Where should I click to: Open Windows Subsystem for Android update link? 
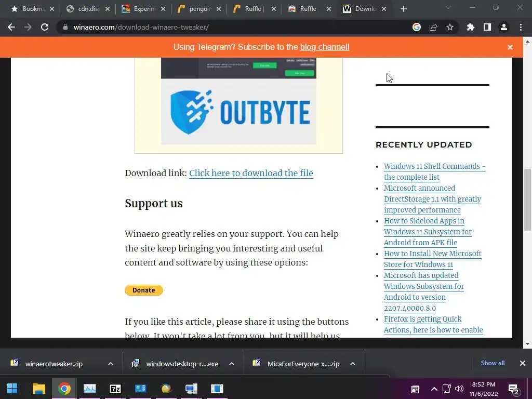pyautogui.click(x=424, y=292)
